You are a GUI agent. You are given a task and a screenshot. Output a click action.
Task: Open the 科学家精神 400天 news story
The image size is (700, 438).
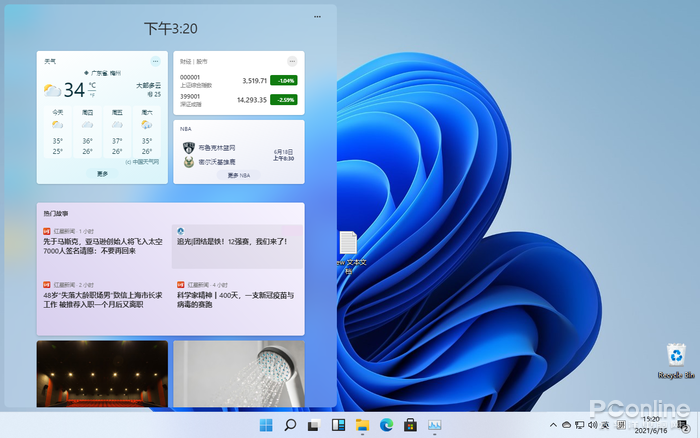pyautogui.click(x=238, y=300)
